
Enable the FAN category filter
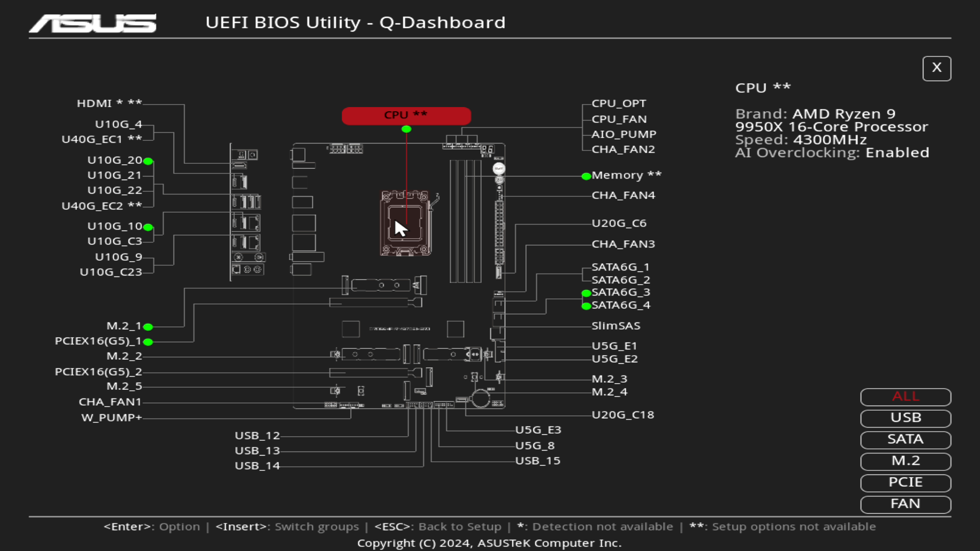click(905, 504)
